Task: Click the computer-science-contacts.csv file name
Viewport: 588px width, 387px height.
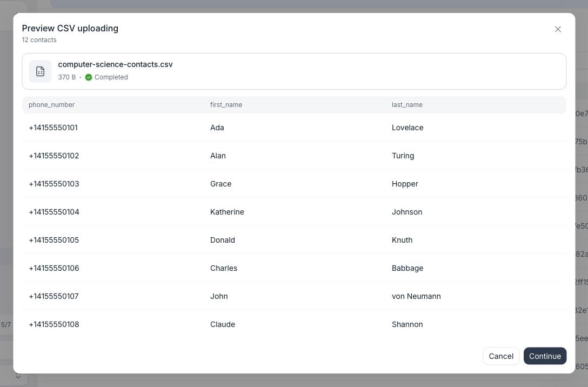Action: 115,64
